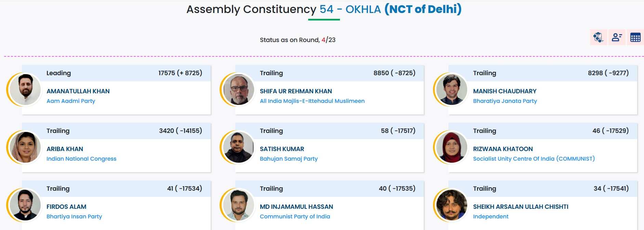The width and height of the screenshot is (644, 230).
Task: Click the OKHLA constituency heading
Action: (363, 9)
